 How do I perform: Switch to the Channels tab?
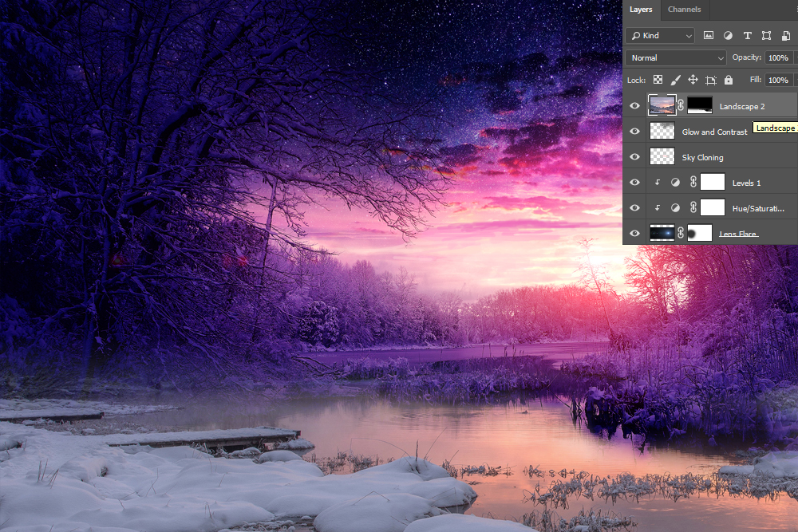click(684, 10)
